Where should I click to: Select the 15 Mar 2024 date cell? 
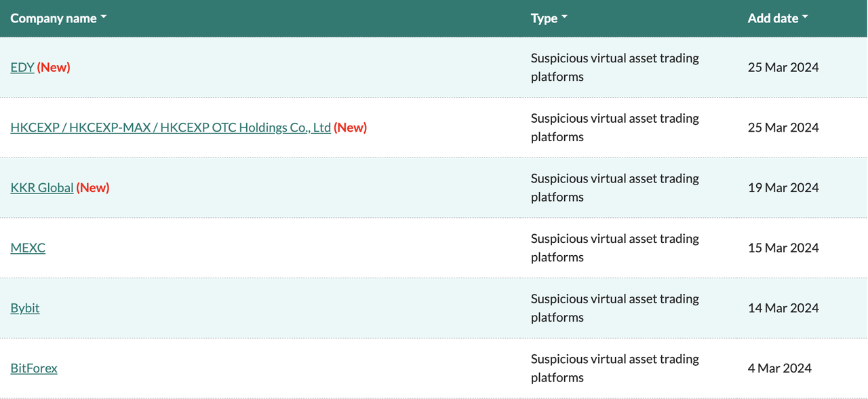pos(783,248)
